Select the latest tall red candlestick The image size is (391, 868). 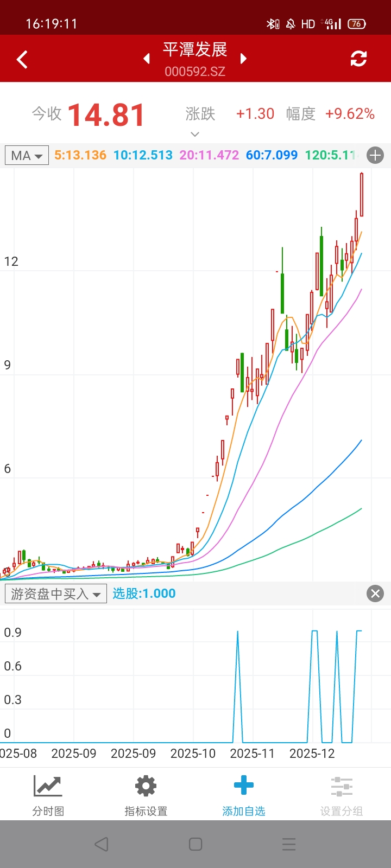pos(361,195)
